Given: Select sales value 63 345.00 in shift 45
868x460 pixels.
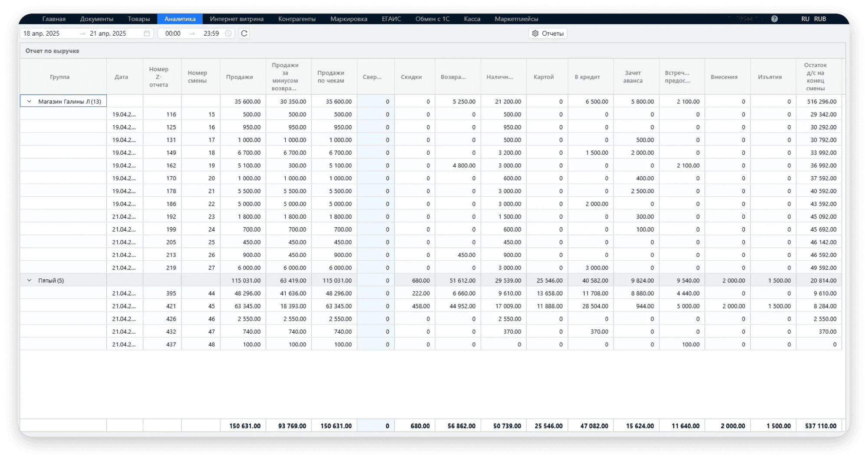Looking at the screenshot, I should (243, 306).
